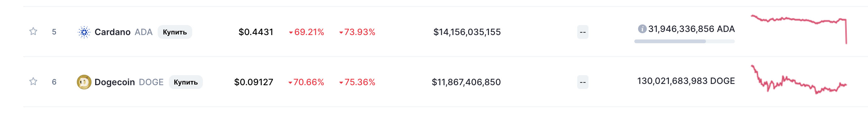The width and height of the screenshot is (868, 114).
Task: Click the red down arrow by 69.21%
Action: point(291,33)
